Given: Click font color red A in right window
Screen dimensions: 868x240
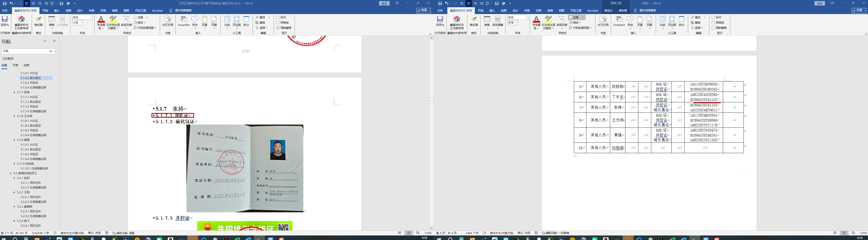Looking at the screenshot, I should 536,20.
